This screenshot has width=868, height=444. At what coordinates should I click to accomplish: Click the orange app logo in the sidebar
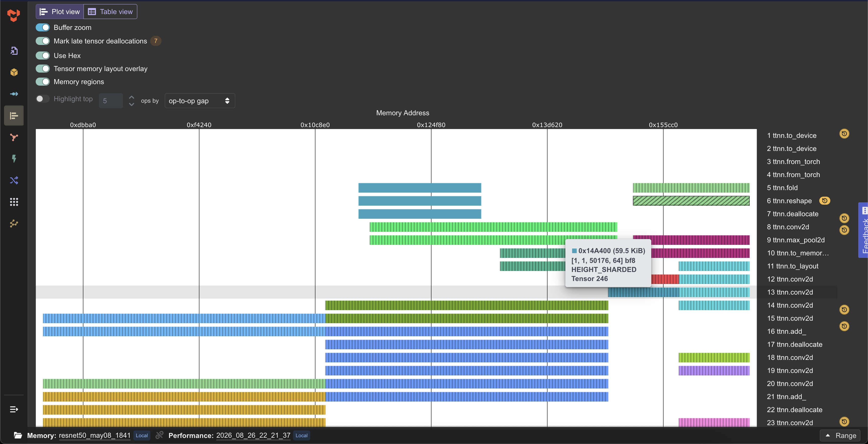pos(14,15)
